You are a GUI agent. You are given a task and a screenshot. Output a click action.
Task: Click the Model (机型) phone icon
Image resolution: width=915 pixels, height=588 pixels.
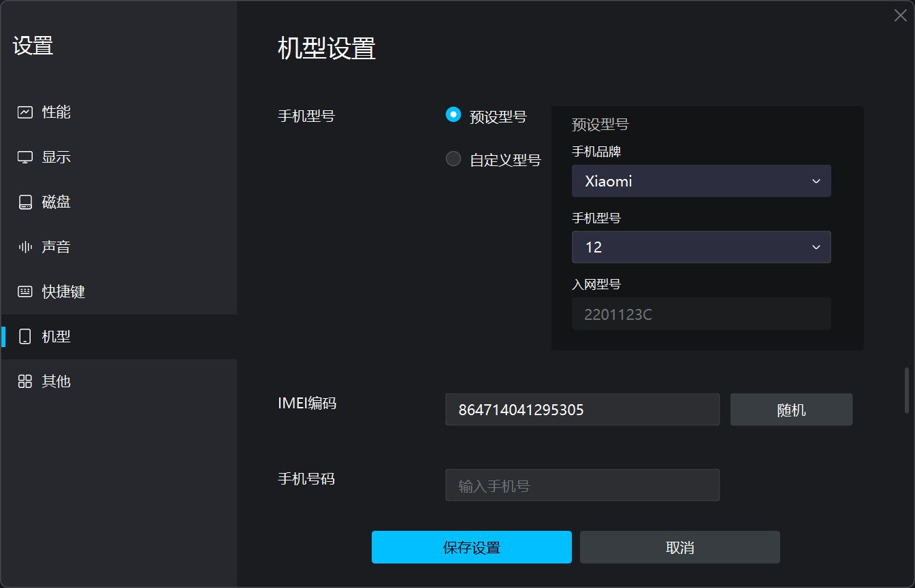(x=25, y=337)
